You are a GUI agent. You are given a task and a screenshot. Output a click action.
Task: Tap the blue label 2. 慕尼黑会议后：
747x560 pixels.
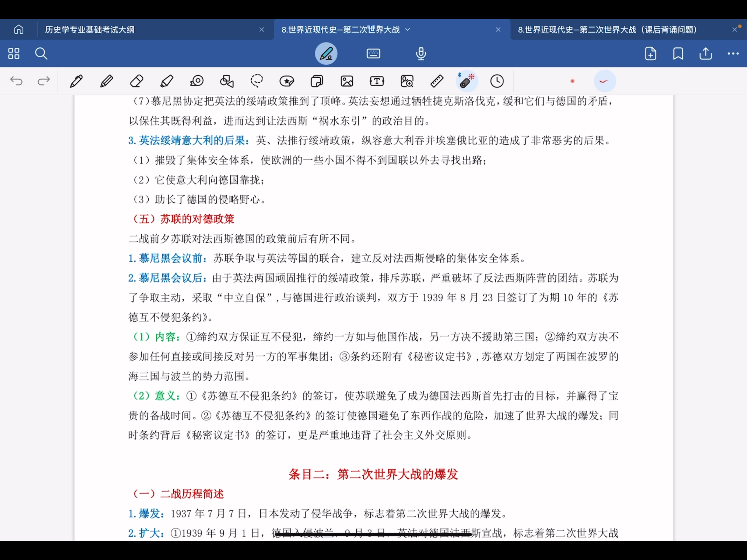point(168,278)
